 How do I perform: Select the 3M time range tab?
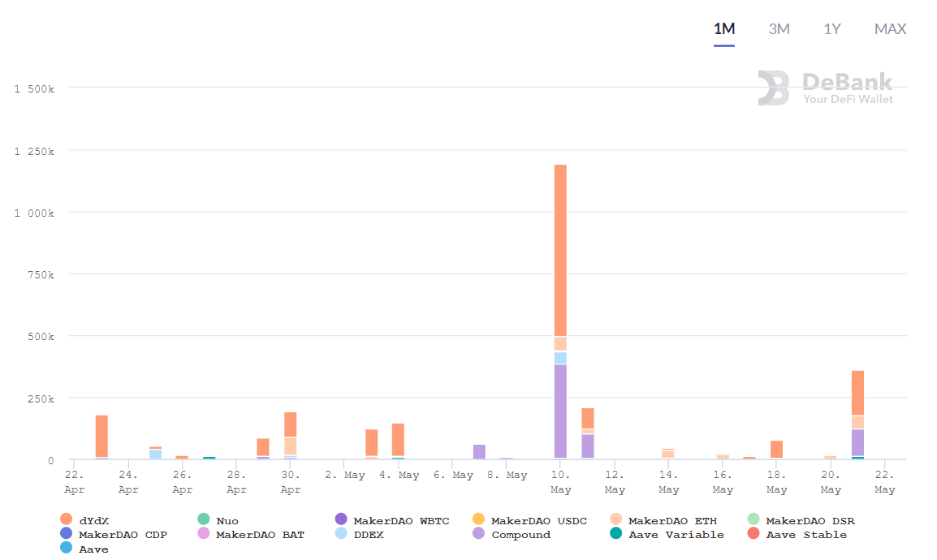click(779, 29)
